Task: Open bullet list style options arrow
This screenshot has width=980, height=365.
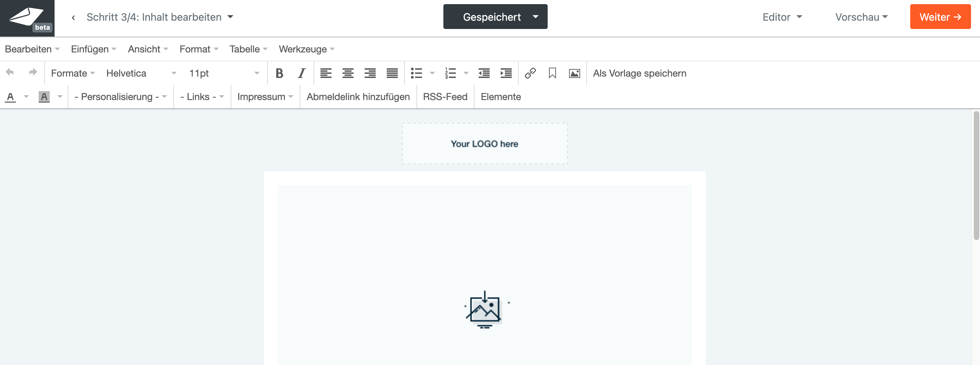Action: pyautogui.click(x=432, y=73)
